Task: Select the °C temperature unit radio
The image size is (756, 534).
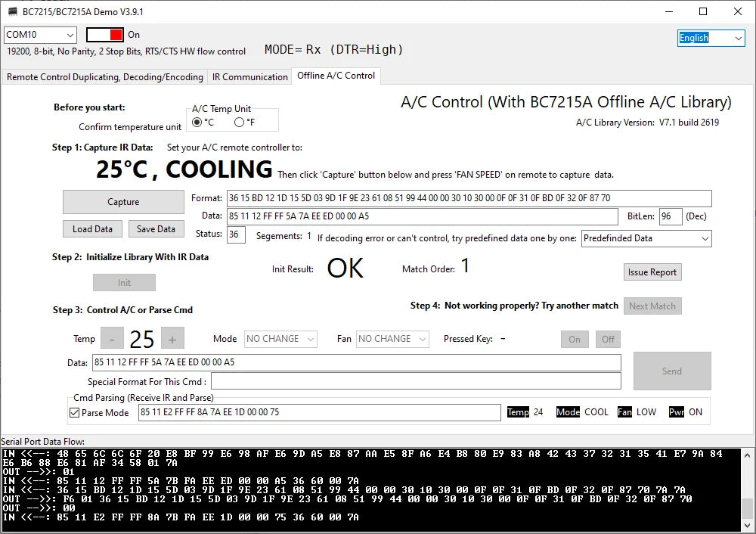Action: coord(197,123)
